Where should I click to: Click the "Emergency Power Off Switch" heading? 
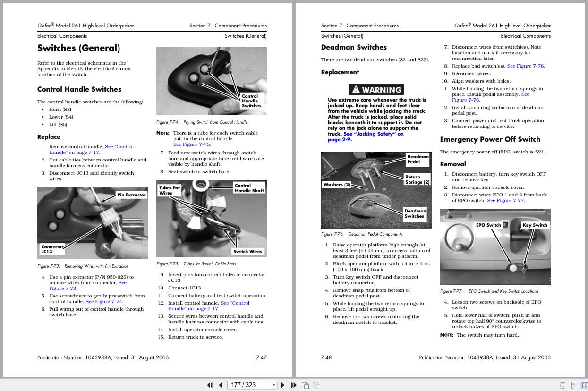click(x=490, y=139)
